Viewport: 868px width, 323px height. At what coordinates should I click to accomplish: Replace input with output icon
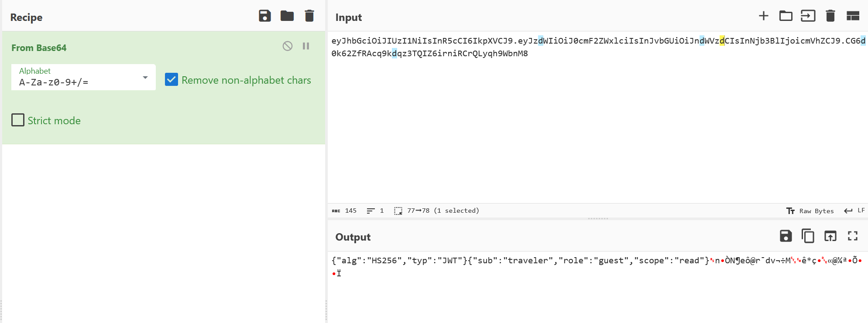click(830, 236)
